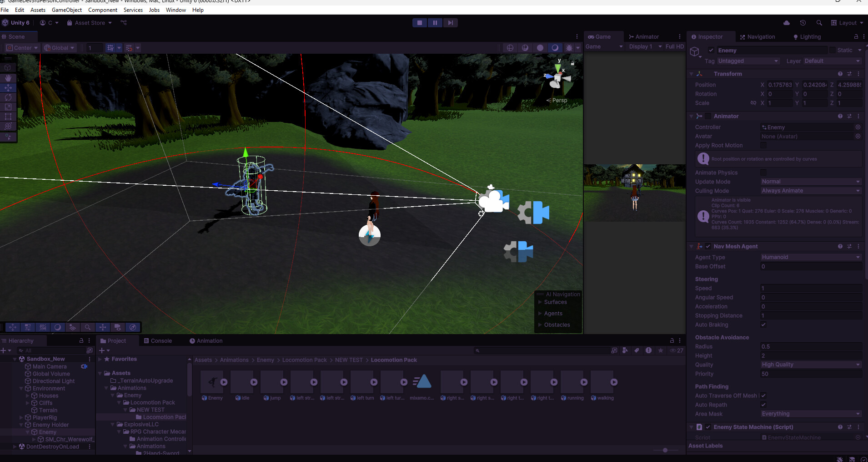Select the Rotate tool
Image resolution: width=868 pixels, height=462 pixels.
(x=8, y=97)
